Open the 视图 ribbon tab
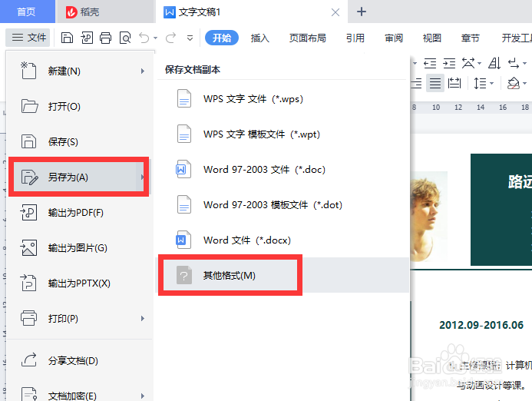The height and width of the screenshot is (401, 532). click(432, 38)
